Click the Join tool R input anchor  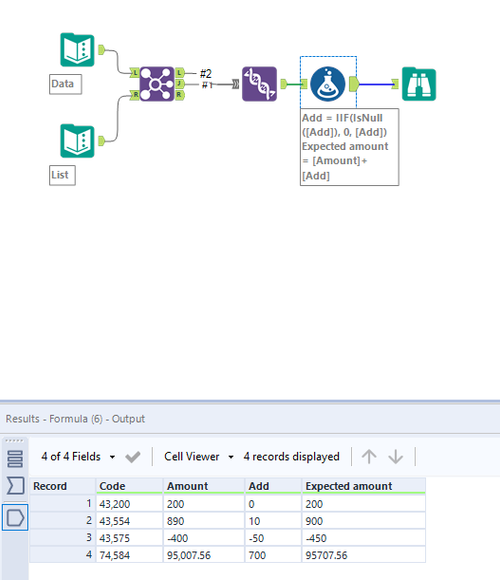(x=135, y=95)
